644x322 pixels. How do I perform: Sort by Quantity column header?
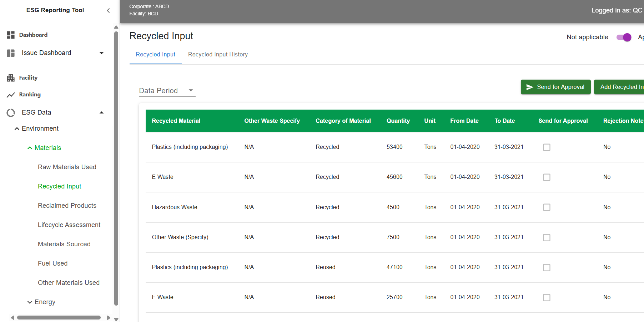398,121
